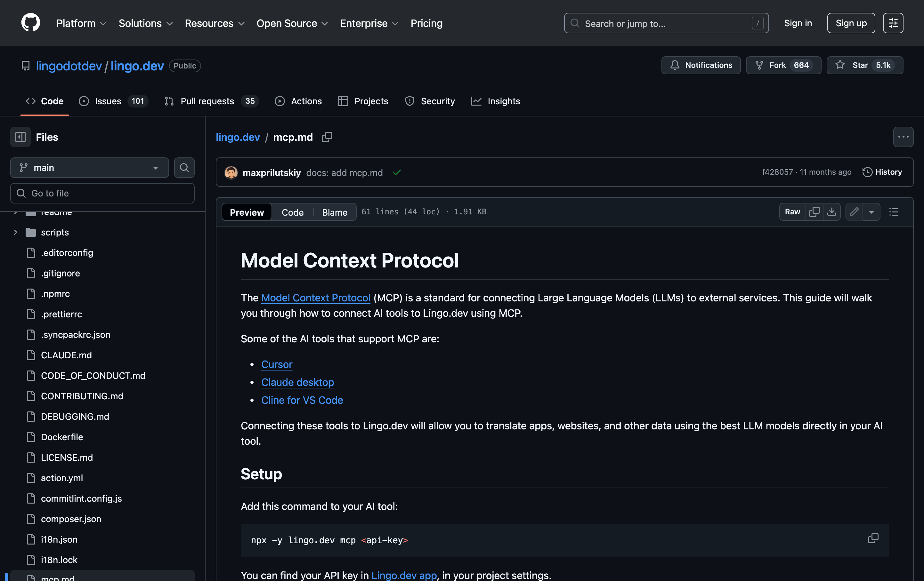The image size is (924, 581).
Task: Open the main branch dropdown
Action: 89,168
